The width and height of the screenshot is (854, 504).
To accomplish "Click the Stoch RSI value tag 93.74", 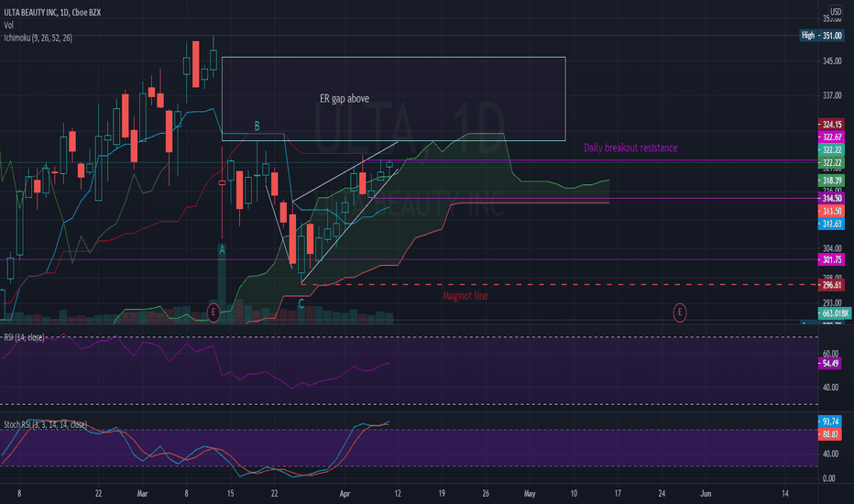I will 830,422.
